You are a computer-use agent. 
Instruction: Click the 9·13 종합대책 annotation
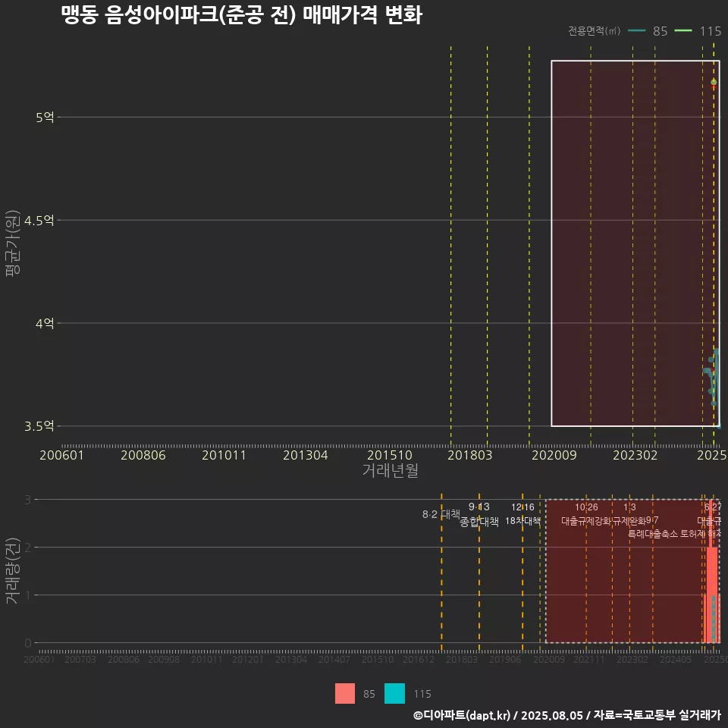coord(479,514)
